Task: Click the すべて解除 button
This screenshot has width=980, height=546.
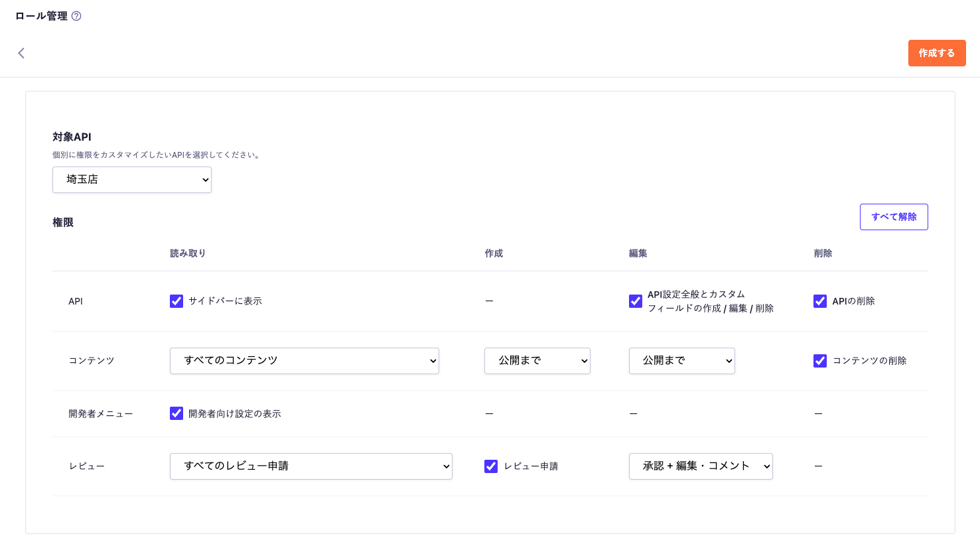Action: click(x=893, y=217)
